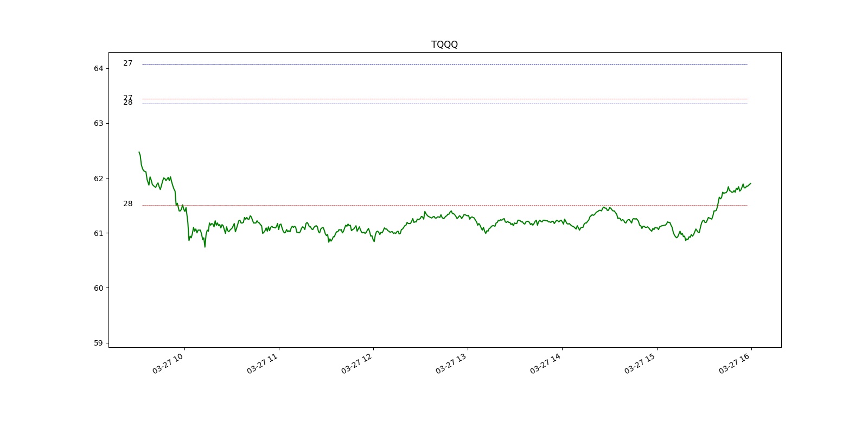The height and width of the screenshot is (434, 868).
Task: Click the red dashed line near 61.5
Action: click(x=445, y=206)
